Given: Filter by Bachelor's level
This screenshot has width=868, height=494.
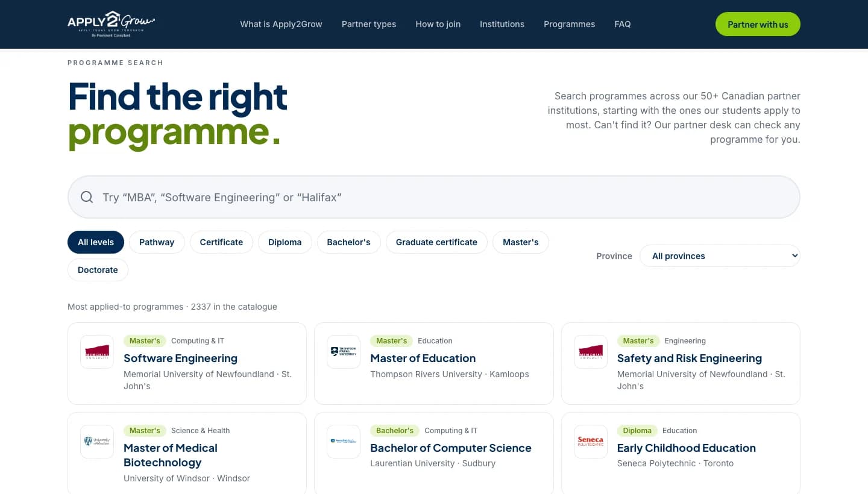Looking at the screenshot, I should click(348, 242).
